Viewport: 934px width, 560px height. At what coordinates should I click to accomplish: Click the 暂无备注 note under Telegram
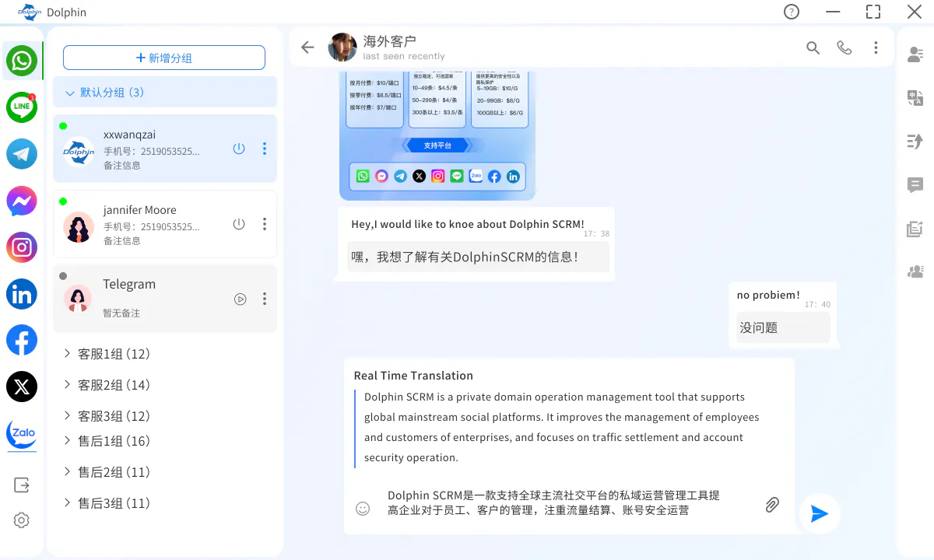pos(122,313)
